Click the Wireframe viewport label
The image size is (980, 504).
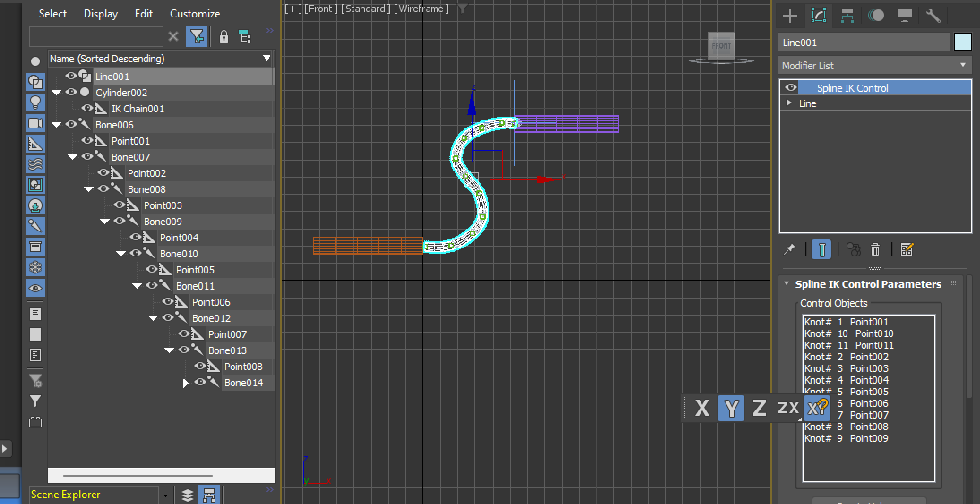tap(421, 9)
